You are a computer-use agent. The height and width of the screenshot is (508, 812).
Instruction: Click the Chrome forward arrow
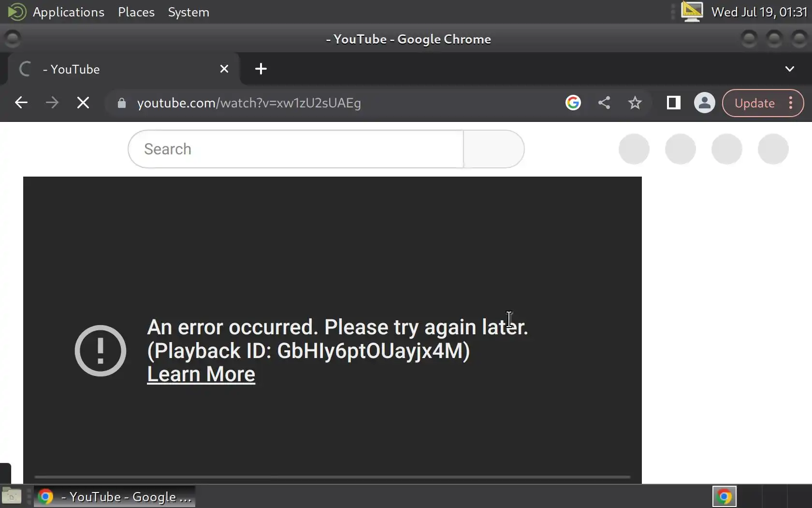[52, 103]
